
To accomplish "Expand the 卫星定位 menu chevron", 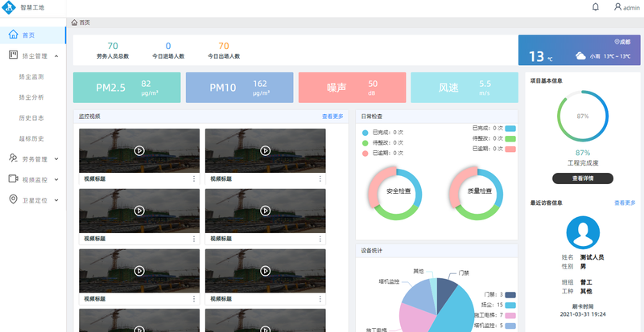I will pos(56,200).
